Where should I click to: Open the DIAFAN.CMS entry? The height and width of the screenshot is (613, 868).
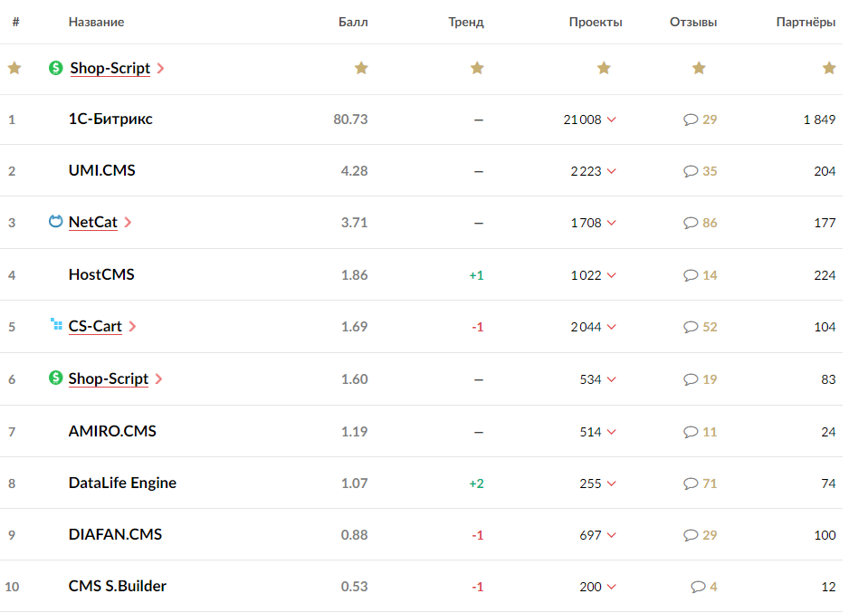point(115,534)
